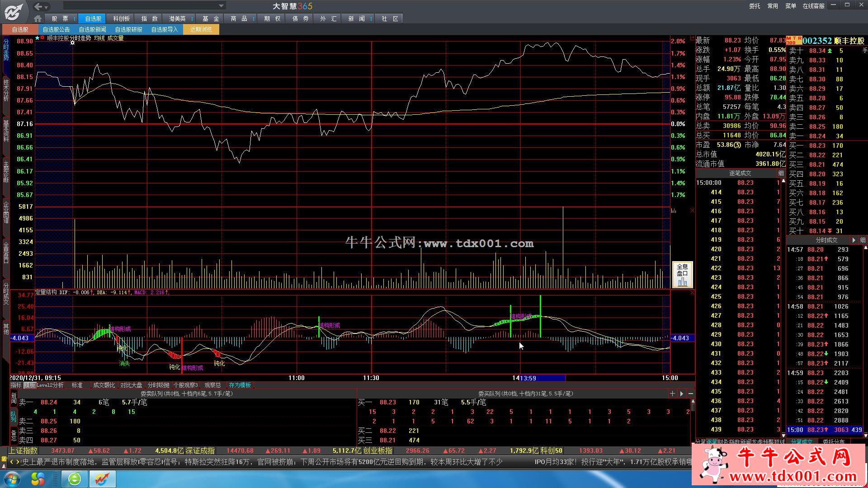Open the 全息盘口 panel icon
The width and height of the screenshot is (868, 488).
point(682,274)
